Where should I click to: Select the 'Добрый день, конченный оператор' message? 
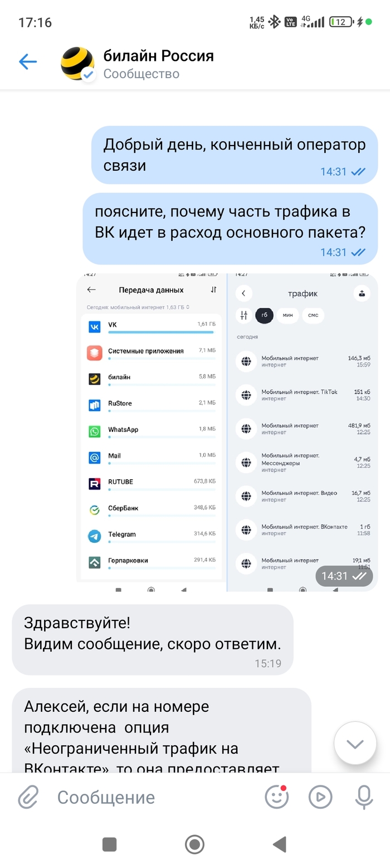235,155
